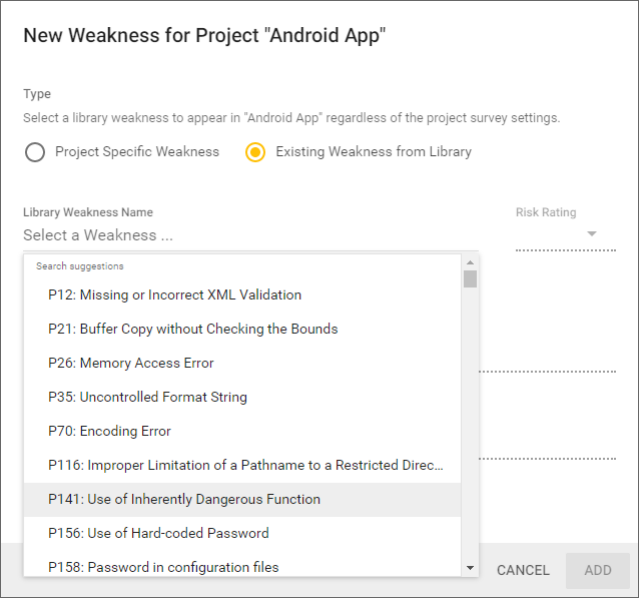Screen dimensions: 639x598
Task: Select the Project Specific Weakness radio button
Action: tap(35, 152)
